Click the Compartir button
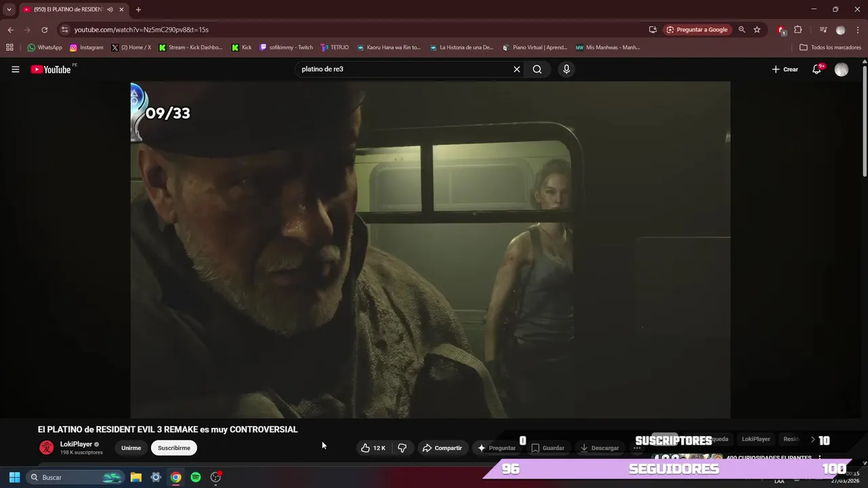868x488 pixels. 441,448
